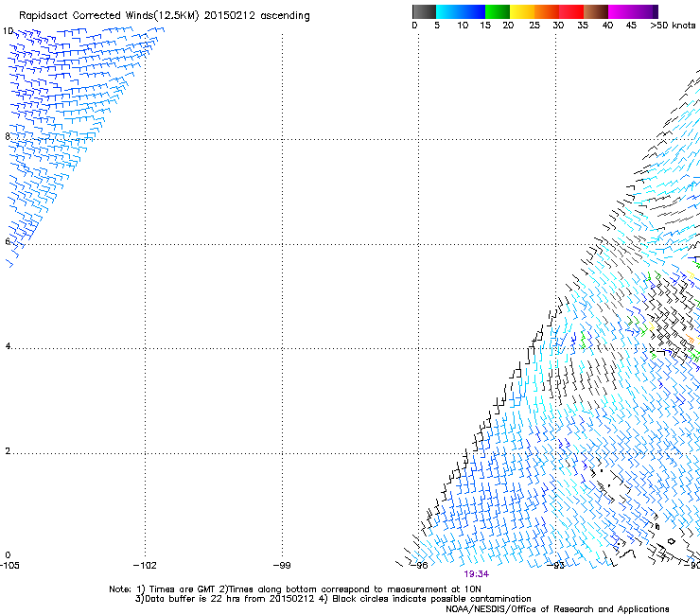Click the dark purple 45-50 knots swatch

pos(645,11)
